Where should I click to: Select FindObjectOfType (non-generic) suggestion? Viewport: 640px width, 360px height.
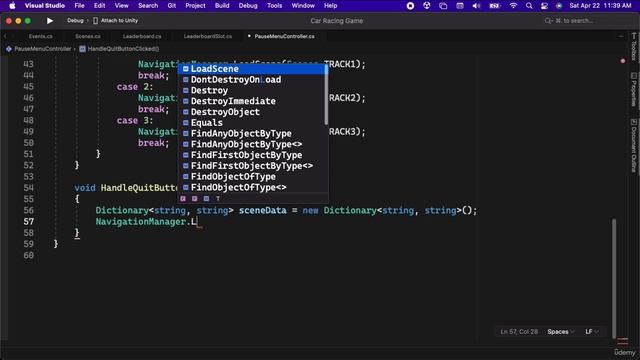(x=252, y=176)
